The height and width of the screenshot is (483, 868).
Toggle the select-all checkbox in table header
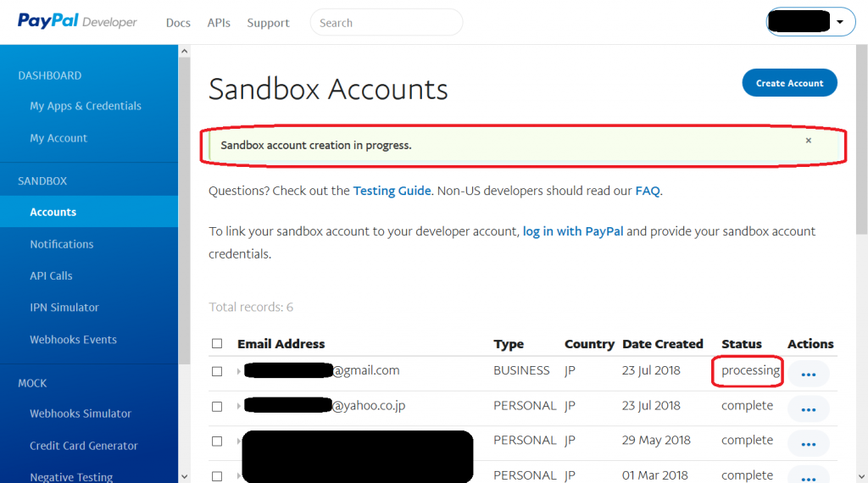coord(217,344)
